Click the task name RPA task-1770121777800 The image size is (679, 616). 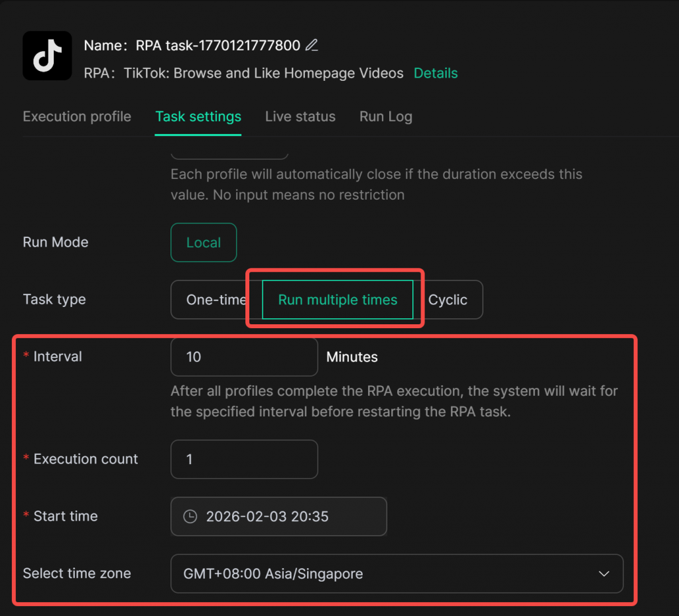(217, 46)
